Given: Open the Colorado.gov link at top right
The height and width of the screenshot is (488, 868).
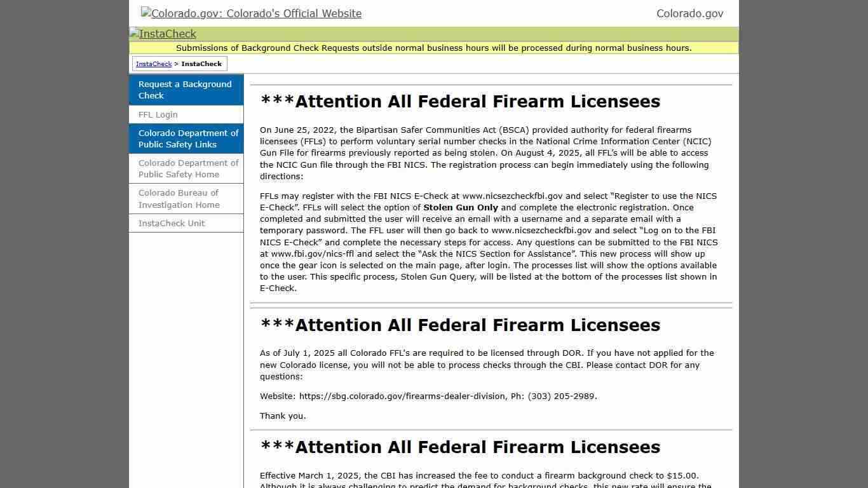Looking at the screenshot, I should (689, 13).
